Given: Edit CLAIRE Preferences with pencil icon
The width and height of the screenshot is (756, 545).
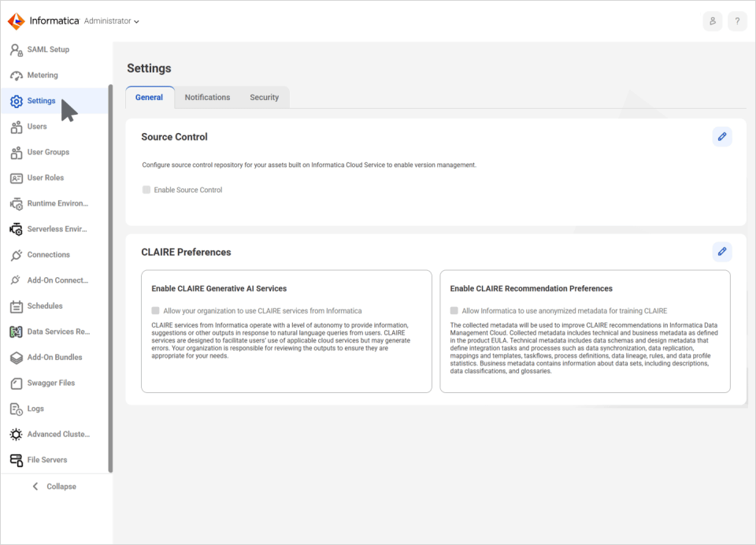Looking at the screenshot, I should [722, 251].
